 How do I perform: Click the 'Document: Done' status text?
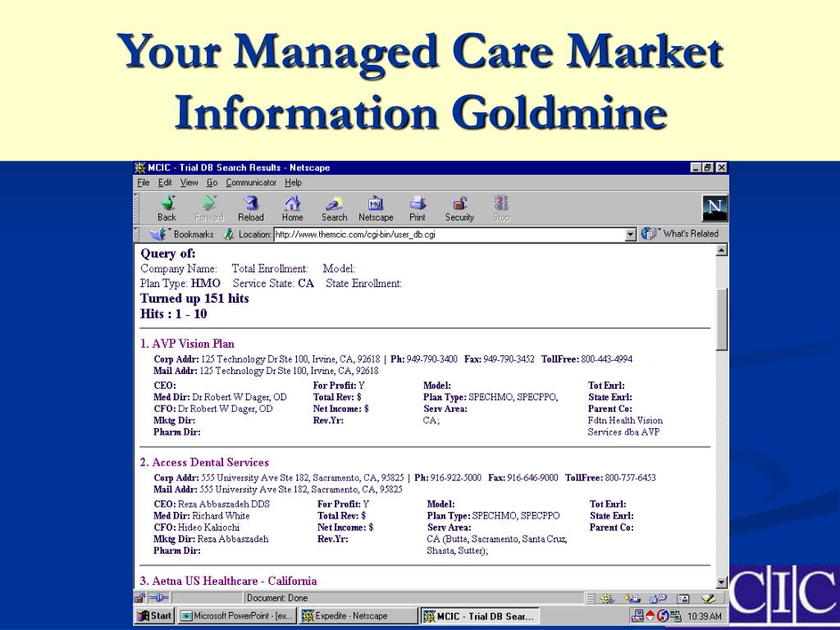277,598
